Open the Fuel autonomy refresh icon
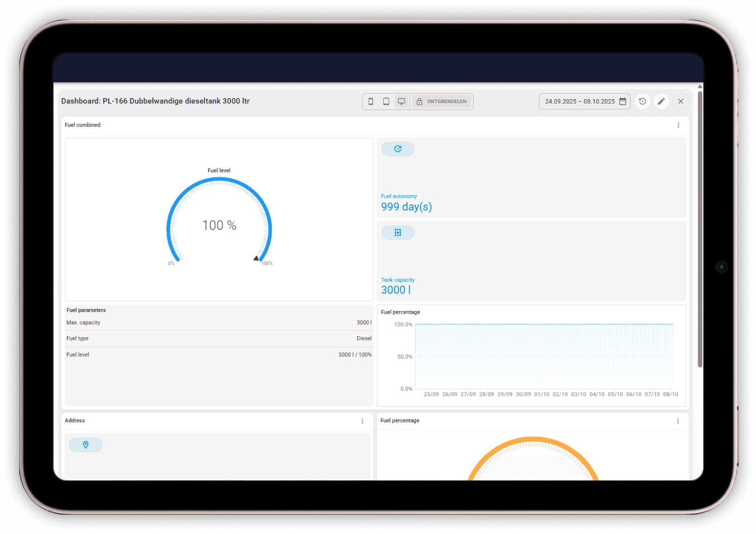The image size is (756, 534). tap(398, 149)
